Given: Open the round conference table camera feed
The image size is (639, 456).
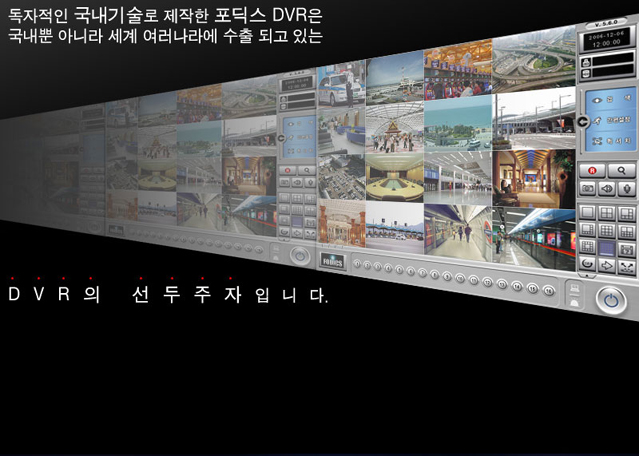Looking at the screenshot, I should pos(394,177).
